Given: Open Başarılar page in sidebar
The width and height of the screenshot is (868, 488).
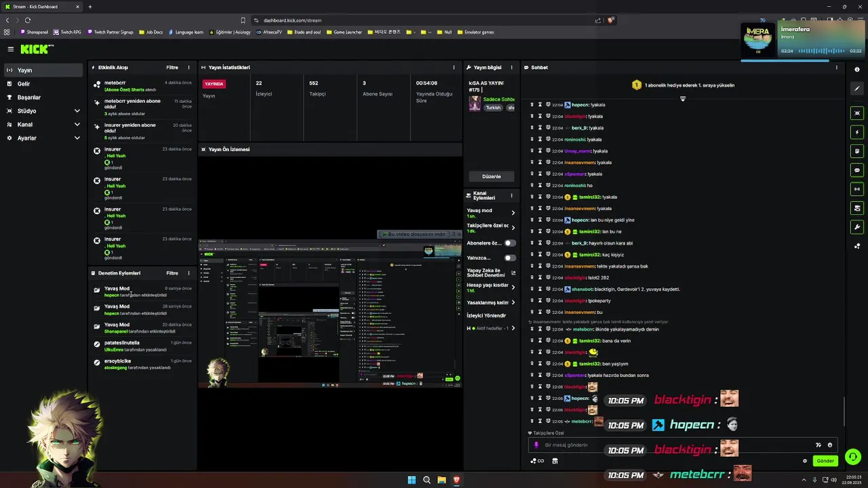Looking at the screenshot, I should click(43, 97).
